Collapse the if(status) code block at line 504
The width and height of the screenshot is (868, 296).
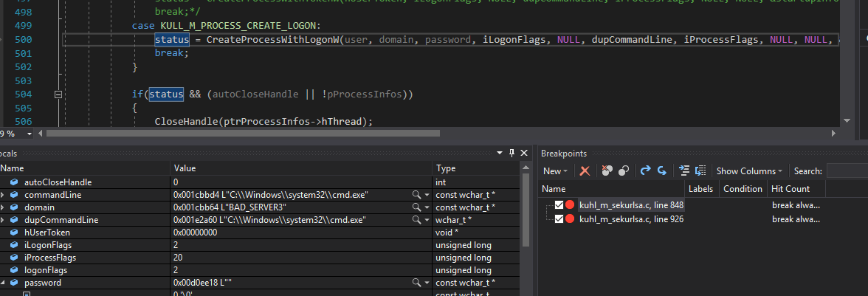58,94
